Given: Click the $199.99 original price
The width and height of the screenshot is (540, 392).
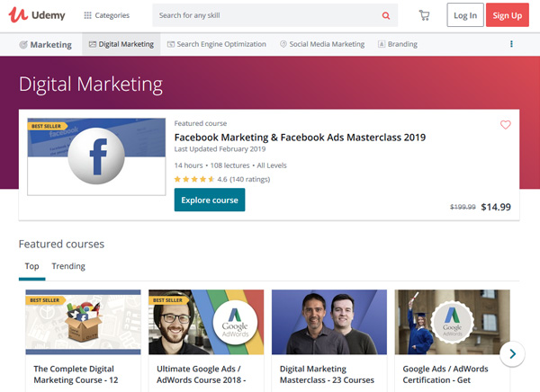Looking at the screenshot, I should (463, 207).
